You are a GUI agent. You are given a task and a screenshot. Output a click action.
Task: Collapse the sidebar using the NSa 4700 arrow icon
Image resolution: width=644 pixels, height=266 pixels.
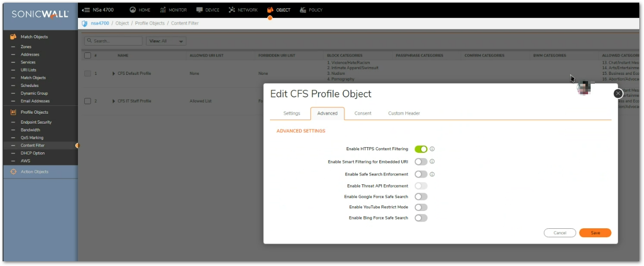[86, 10]
